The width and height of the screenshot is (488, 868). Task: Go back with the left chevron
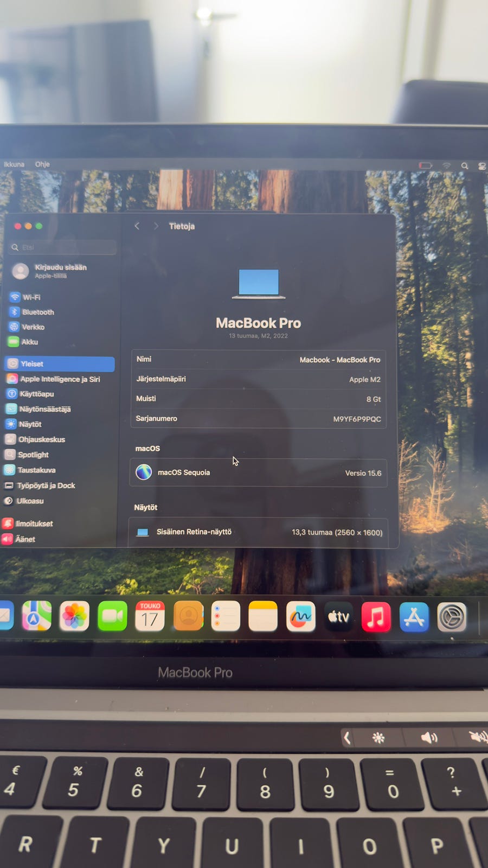pyautogui.click(x=137, y=226)
